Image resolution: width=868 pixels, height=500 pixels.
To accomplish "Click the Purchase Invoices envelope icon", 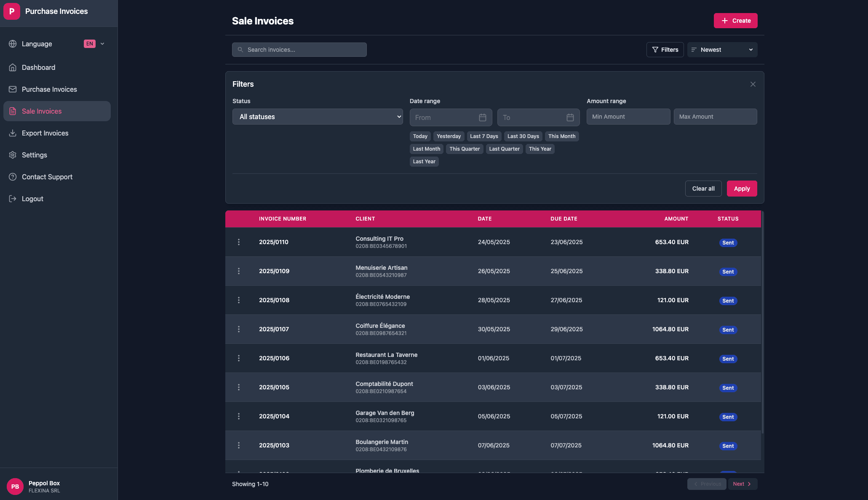I will [13, 89].
